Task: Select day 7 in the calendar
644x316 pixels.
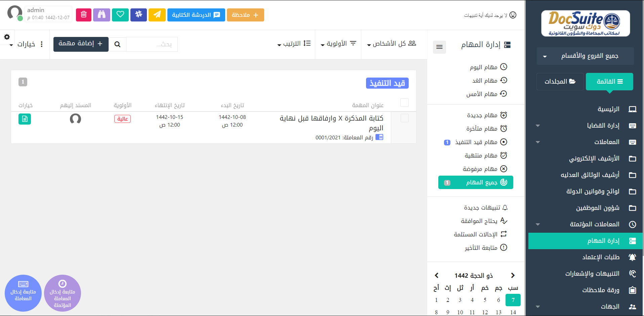Action: click(513, 300)
